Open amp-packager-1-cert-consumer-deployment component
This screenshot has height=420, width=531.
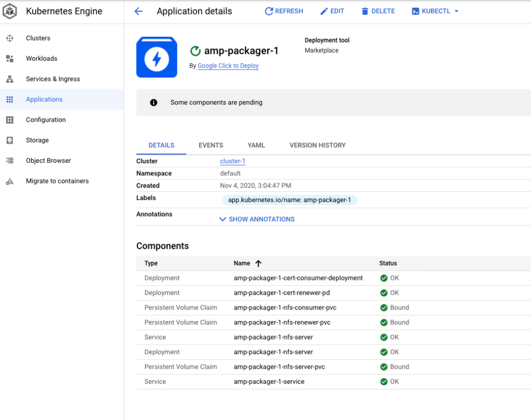(298, 278)
